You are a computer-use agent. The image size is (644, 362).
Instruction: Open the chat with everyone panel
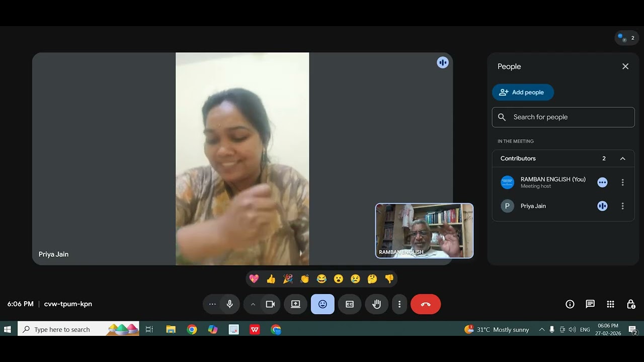click(x=590, y=304)
